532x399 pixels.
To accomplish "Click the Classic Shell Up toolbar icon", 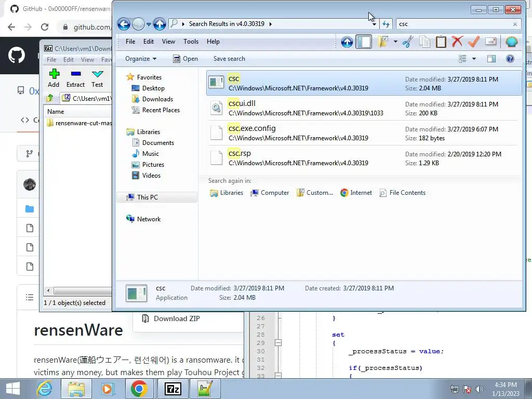I will (347, 42).
